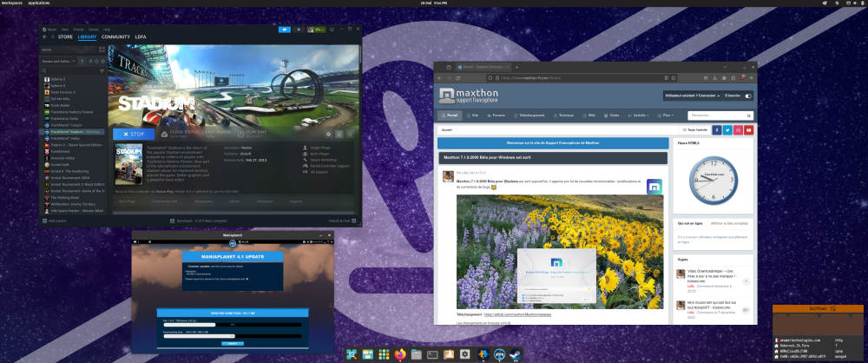Click the Steam game settings gear icon

(x=328, y=134)
